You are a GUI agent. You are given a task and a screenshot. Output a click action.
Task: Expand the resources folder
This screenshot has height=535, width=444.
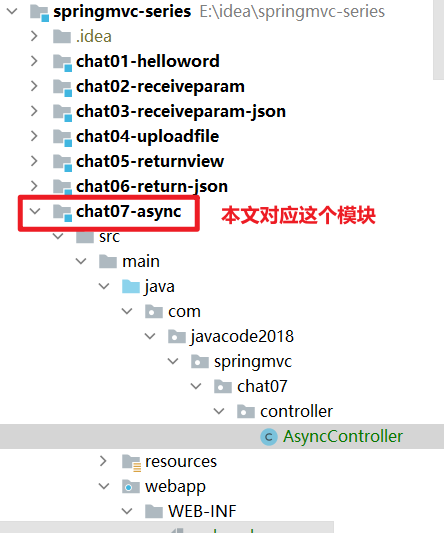point(103,461)
